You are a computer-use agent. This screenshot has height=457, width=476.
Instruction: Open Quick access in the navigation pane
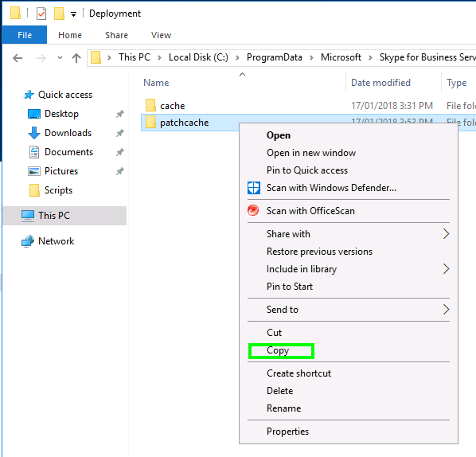(65, 95)
